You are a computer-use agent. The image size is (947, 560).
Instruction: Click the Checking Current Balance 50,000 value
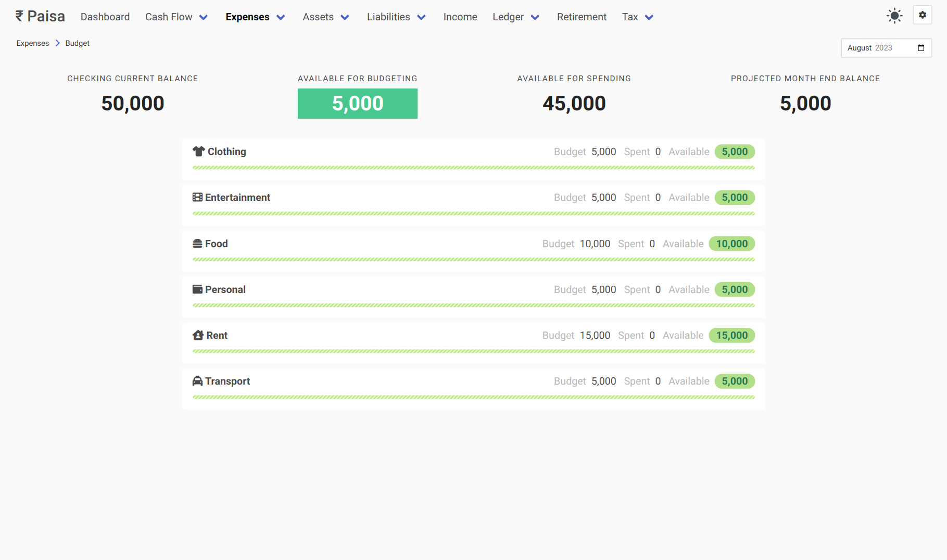point(133,104)
